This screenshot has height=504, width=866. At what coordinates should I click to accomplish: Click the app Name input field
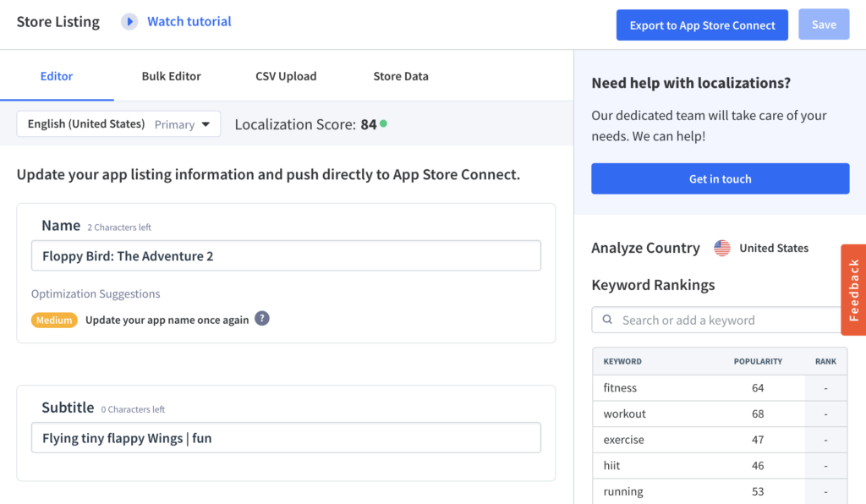286,255
